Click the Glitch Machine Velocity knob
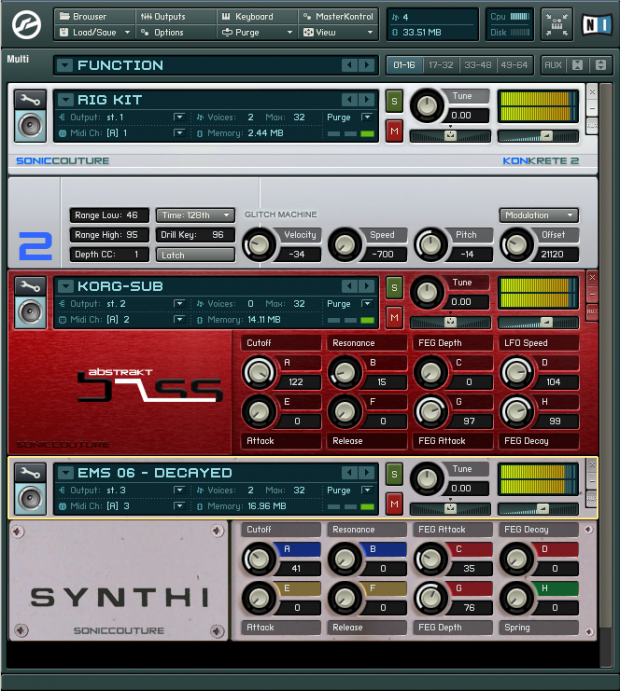This screenshot has height=691, width=620. click(259, 245)
